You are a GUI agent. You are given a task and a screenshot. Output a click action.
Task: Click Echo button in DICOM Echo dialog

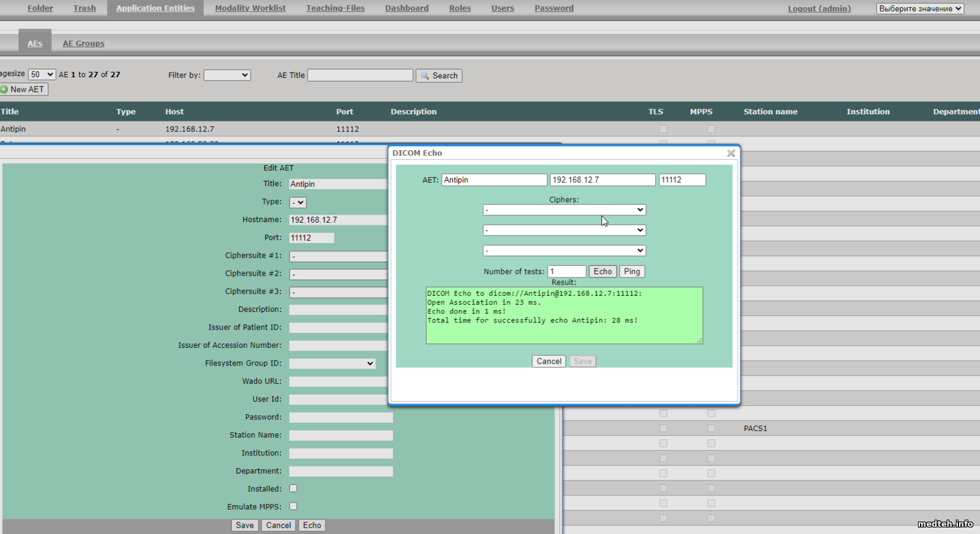pos(602,272)
